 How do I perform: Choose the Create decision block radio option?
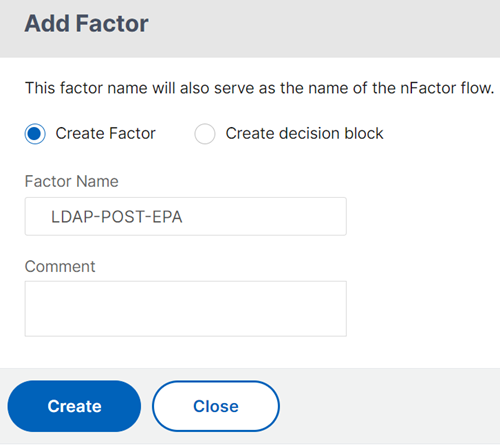[x=205, y=134]
